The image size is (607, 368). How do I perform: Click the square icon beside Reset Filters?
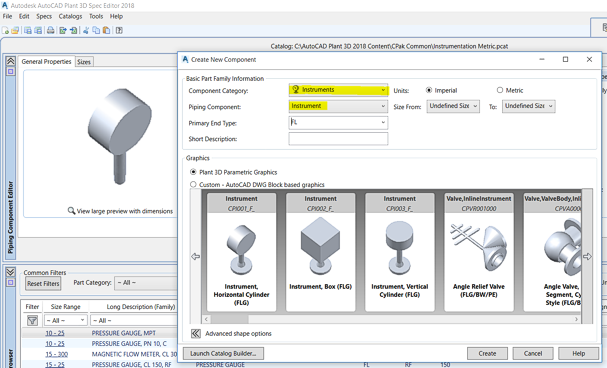tap(10, 282)
